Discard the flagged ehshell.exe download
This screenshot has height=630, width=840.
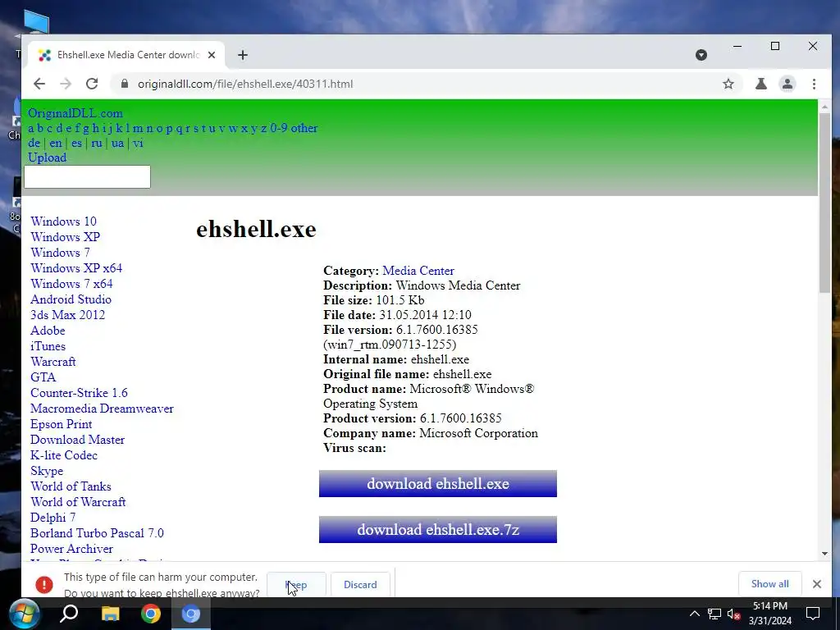[360, 584]
